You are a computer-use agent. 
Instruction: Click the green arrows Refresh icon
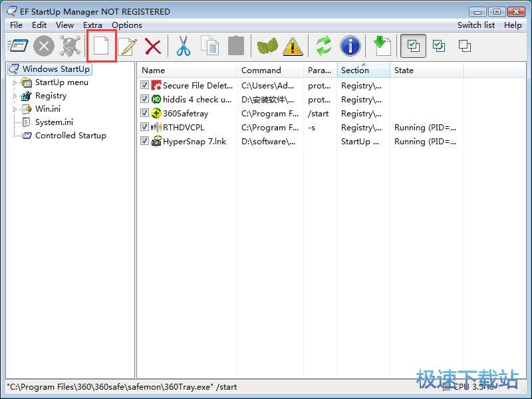point(323,46)
